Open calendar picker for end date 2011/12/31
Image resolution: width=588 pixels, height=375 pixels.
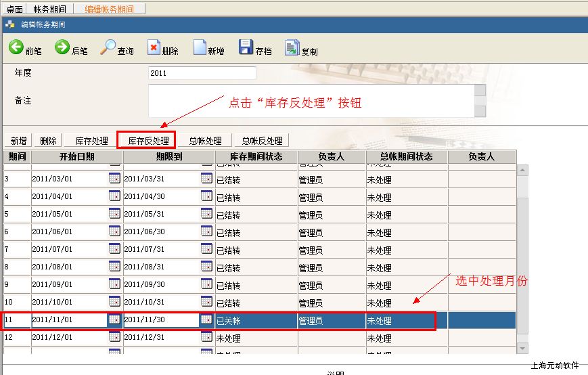pos(206,337)
